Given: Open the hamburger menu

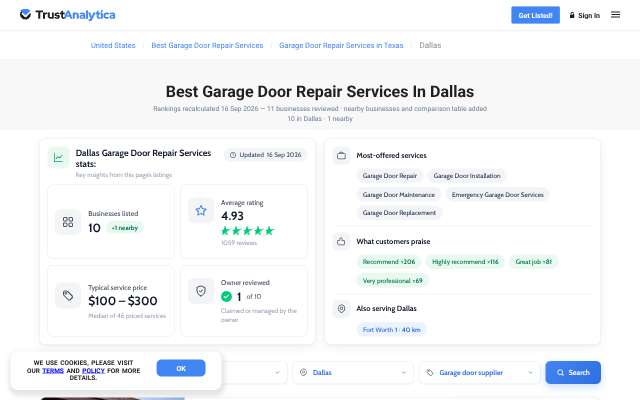Looking at the screenshot, I should pyautogui.click(x=616, y=15).
